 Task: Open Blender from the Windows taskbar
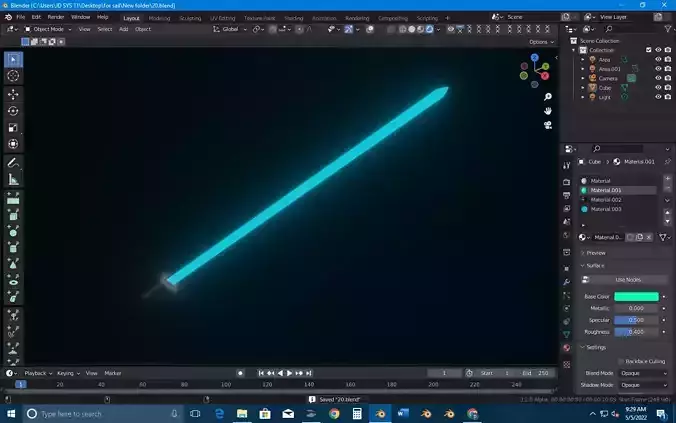(380, 414)
